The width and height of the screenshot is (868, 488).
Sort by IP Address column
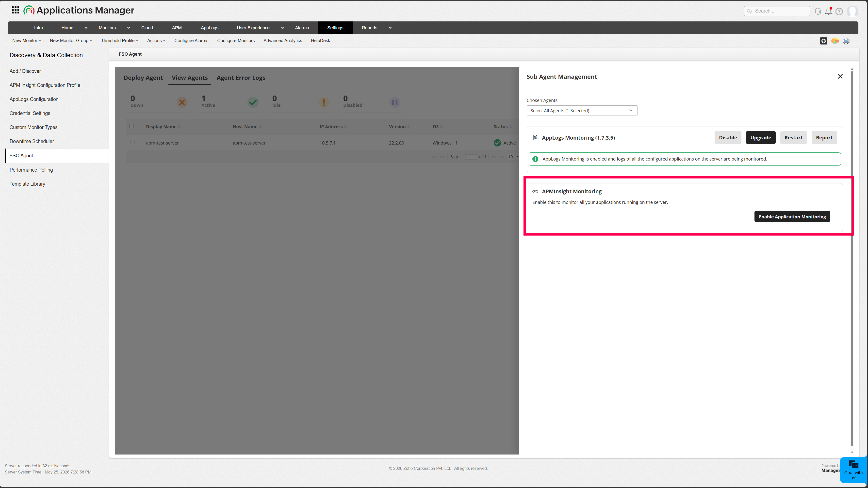tap(333, 127)
